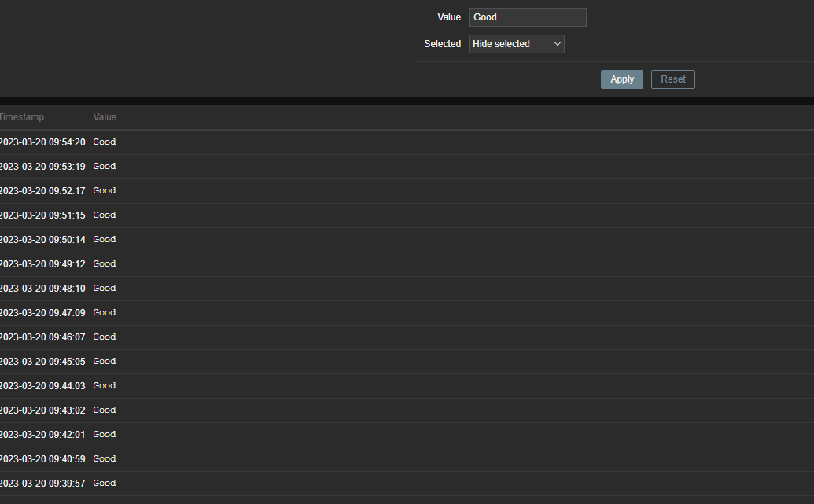
Task: Select timestamp 2023-03-20 09:51:15
Action: [x=42, y=215]
